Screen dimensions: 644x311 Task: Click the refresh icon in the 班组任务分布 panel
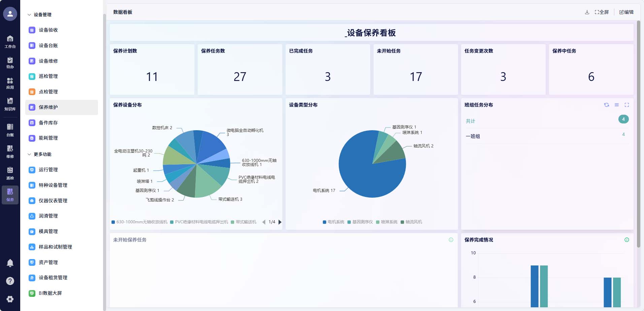click(607, 105)
